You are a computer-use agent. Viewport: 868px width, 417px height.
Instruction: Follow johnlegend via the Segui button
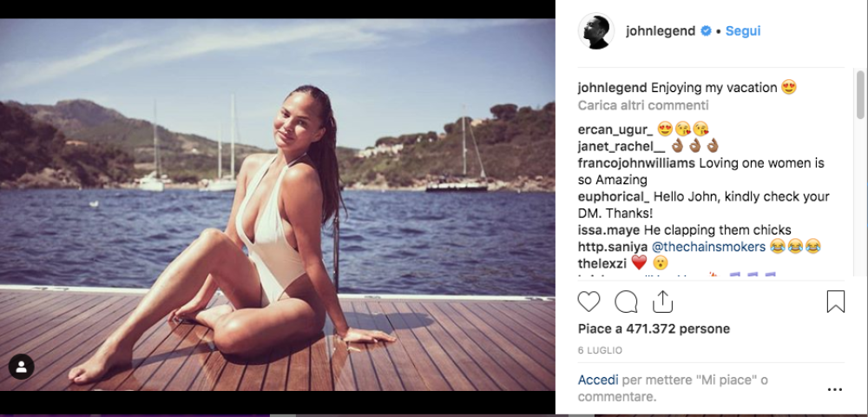point(743,31)
